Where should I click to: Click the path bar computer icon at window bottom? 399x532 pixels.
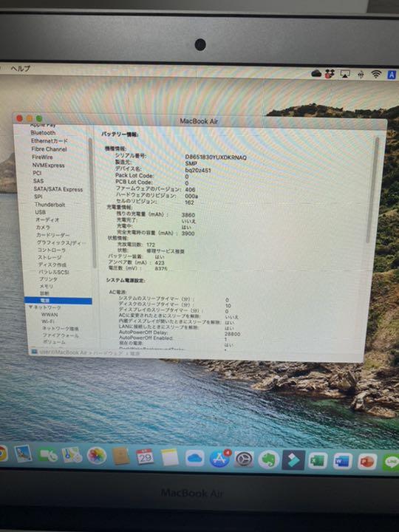click(x=34, y=352)
